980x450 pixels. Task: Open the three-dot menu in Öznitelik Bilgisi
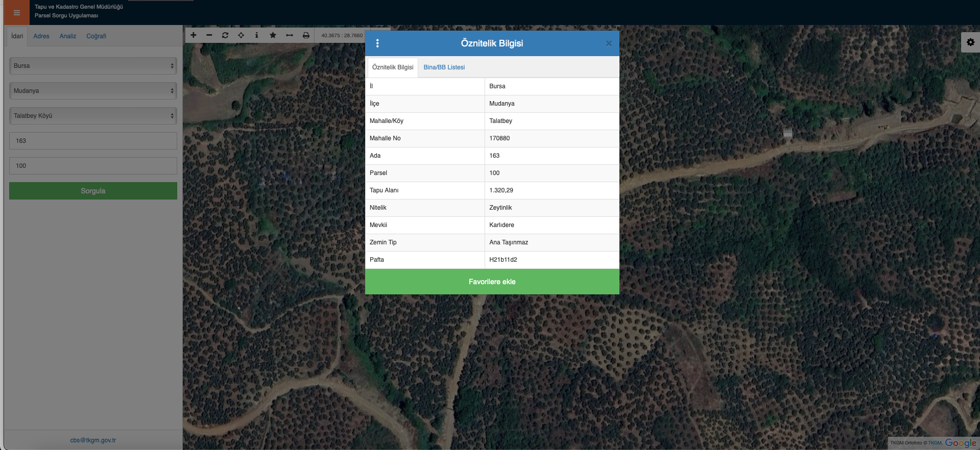(x=377, y=43)
